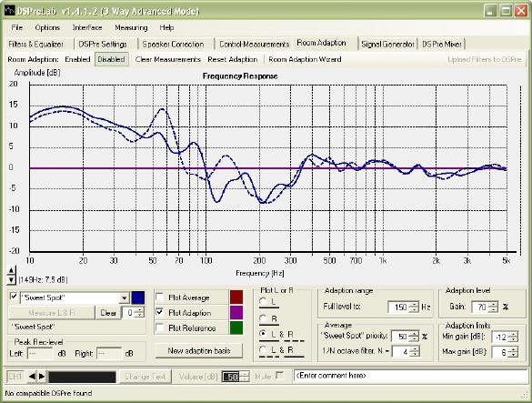Viewport: 532px width, 403px height.
Task: Click the graph scale up arrow
Action: [x=11, y=270]
